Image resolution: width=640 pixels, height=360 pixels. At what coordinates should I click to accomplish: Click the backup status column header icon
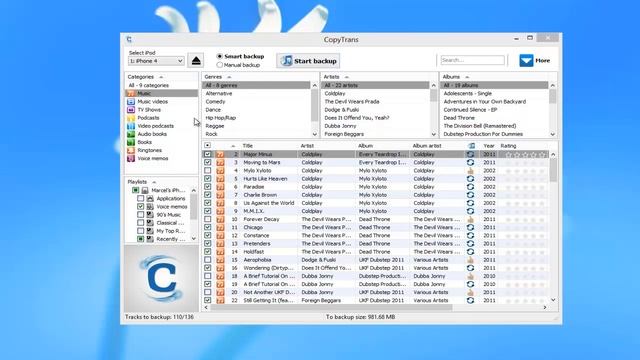click(471, 146)
